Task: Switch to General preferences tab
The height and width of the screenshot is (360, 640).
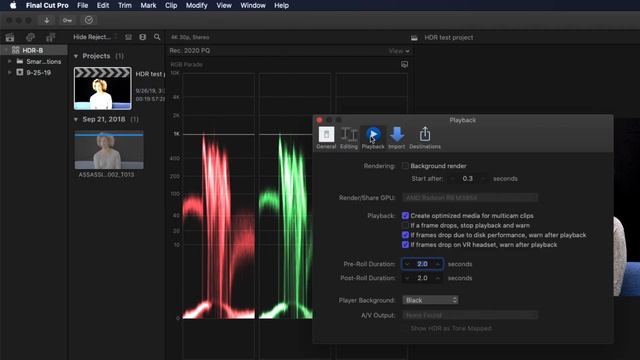Action: click(326, 138)
